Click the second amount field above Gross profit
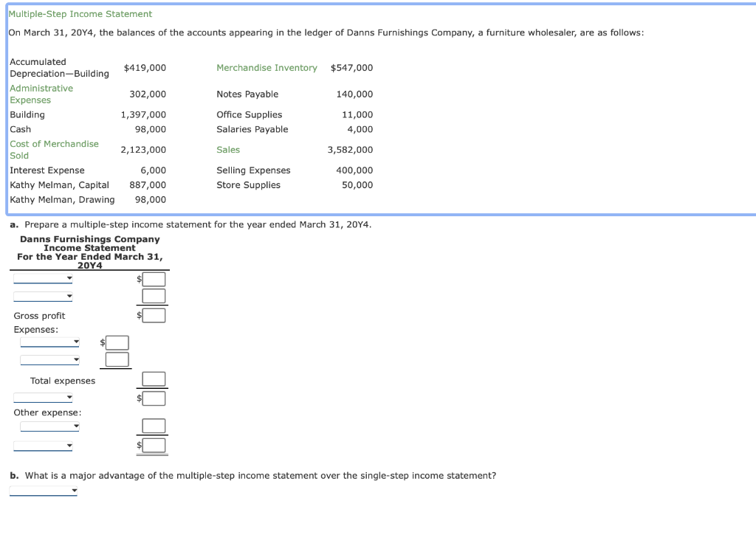This screenshot has height=546, width=756. click(154, 296)
